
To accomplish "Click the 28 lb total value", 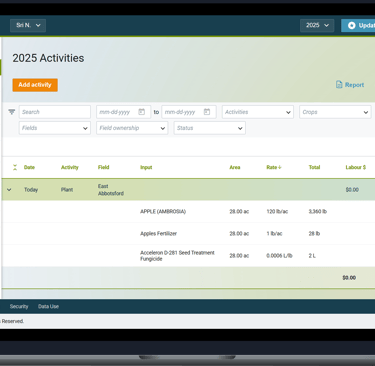I will [x=314, y=233].
